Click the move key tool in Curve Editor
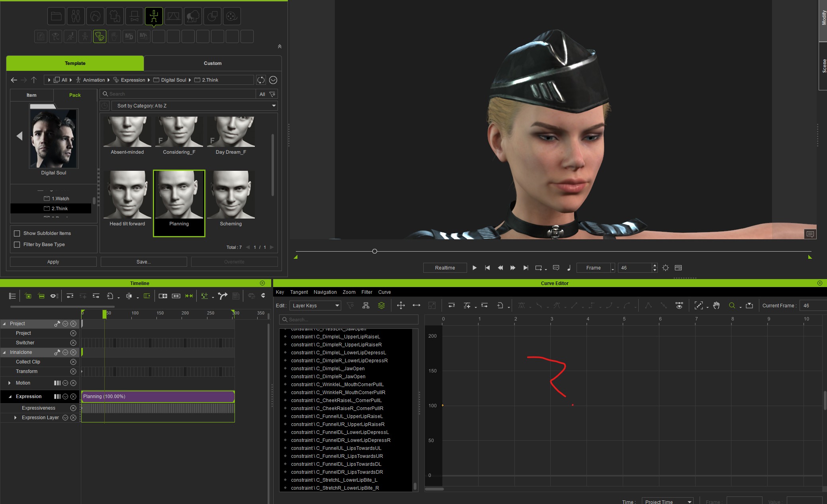 (x=401, y=306)
